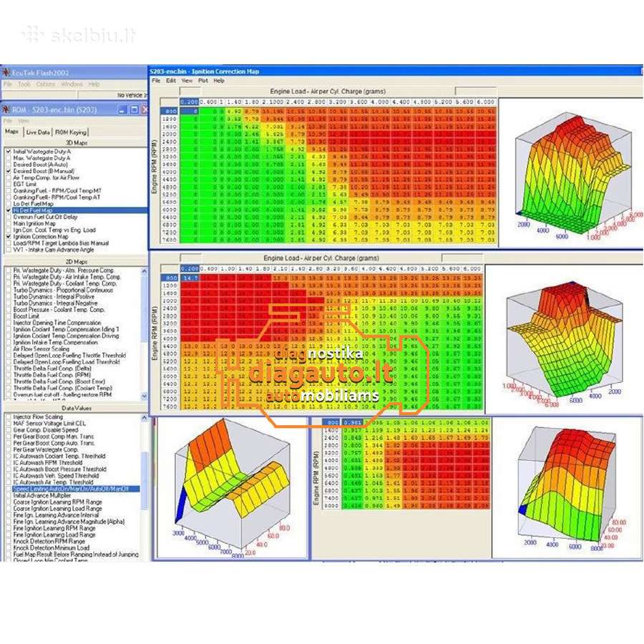Select 0.200 load column in Ignition Correction table

[189, 102]
